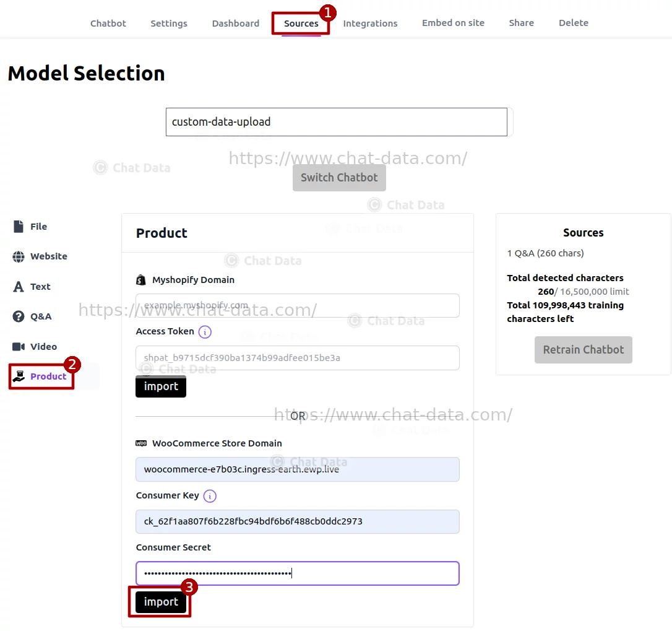Screen dimensions: 672x631
Task: Select the Website globe icon
Action: (19, 256)
